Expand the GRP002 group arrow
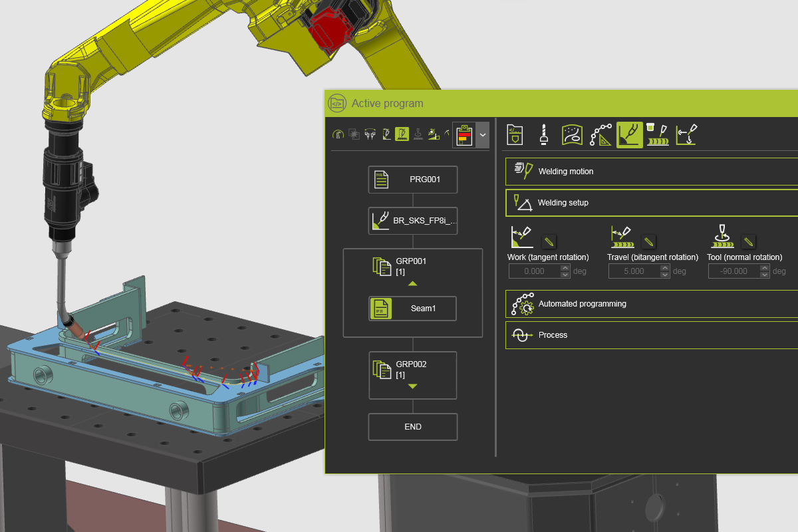The width and height of the screenshot is (798, 532). pos(412,386)
